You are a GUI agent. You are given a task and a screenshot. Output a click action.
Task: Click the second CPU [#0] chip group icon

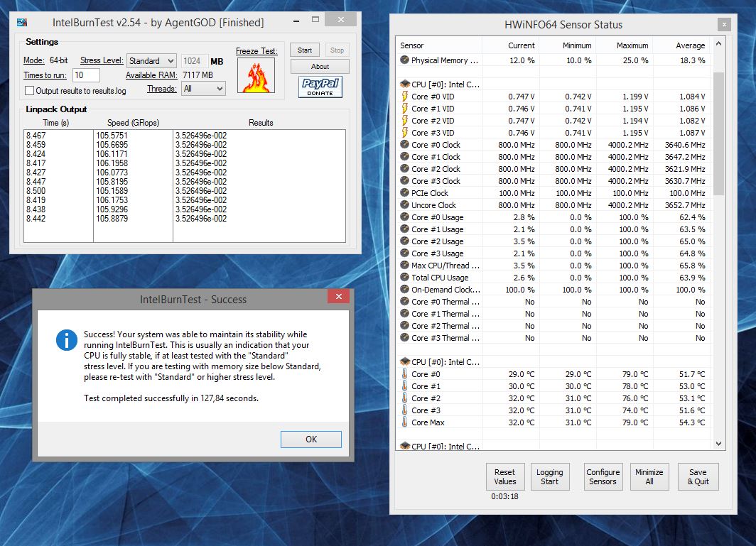404,362
